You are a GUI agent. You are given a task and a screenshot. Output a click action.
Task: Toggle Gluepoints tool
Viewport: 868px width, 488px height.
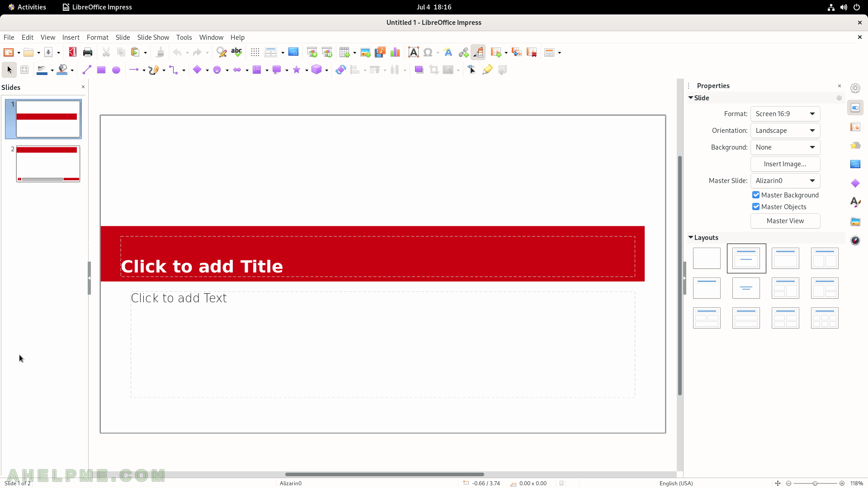487,70
